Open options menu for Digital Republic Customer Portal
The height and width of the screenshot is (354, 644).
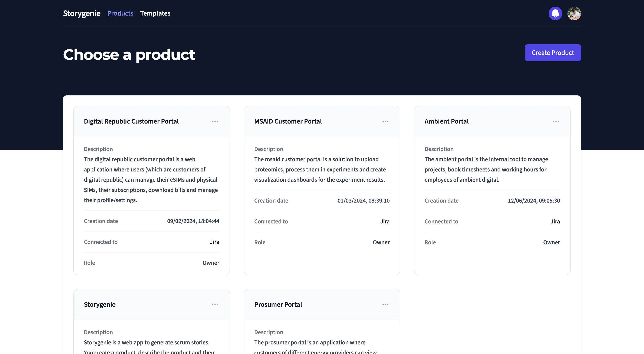(215, 121)
